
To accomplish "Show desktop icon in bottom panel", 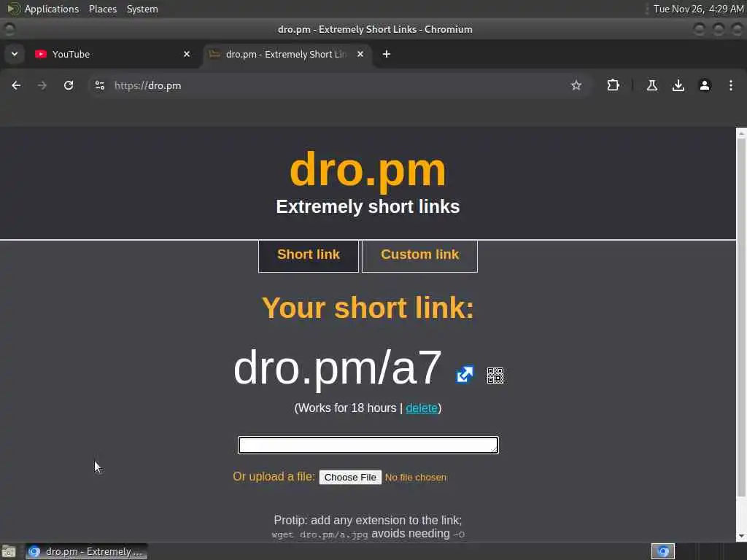I will coord(9,551).
